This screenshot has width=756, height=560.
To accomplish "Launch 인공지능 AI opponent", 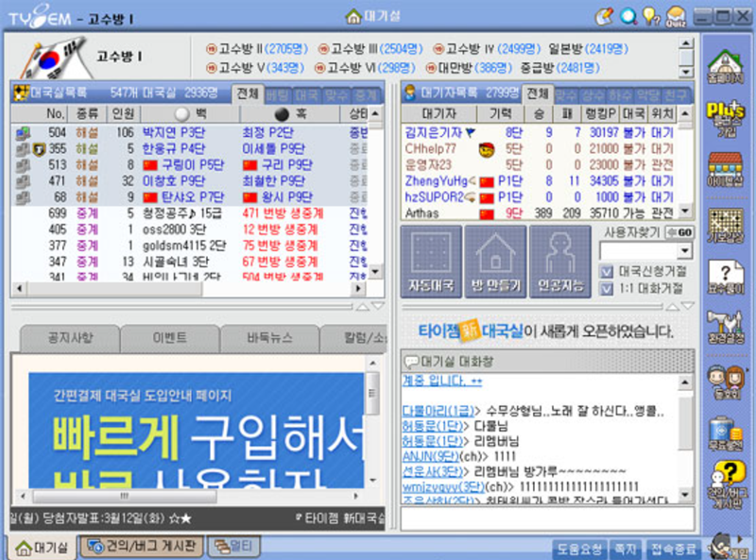I will [x=560, y=262].
